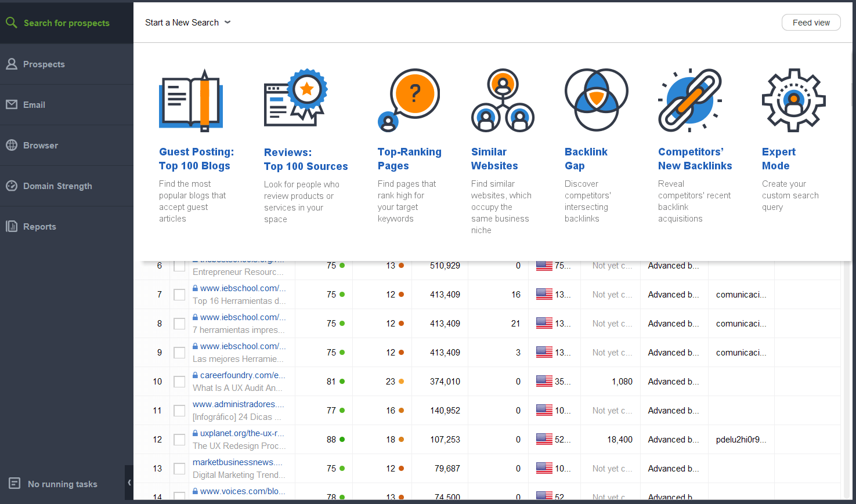Click the No running tasks icon
The height and width of the screenshot is (504, 856).
15,483
